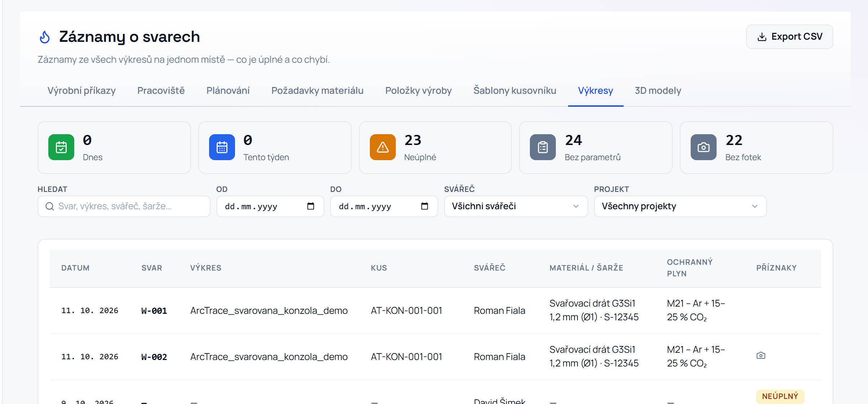Select the Požadavky materiálu tab

pyautogui.click(x=318, y=91)
